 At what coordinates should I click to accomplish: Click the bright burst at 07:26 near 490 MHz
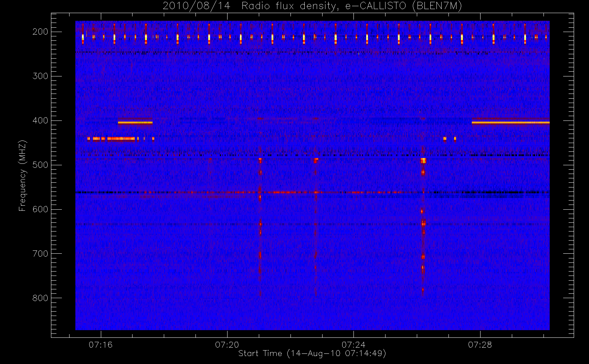[x=423, y=161]
